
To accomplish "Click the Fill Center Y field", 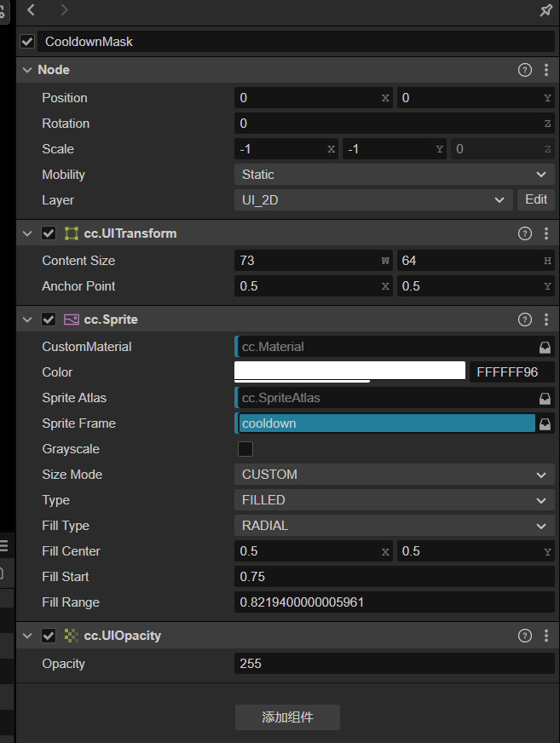I will 476,551.
